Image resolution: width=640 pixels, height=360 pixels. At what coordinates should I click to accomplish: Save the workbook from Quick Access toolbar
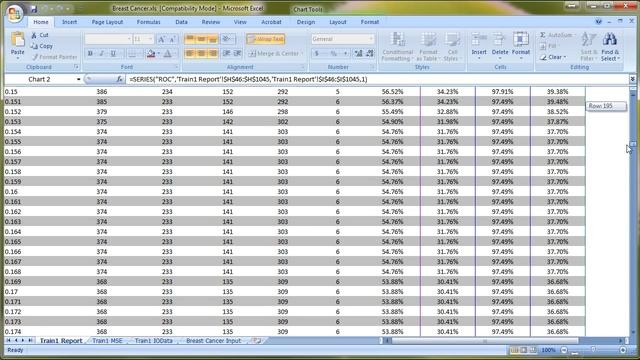point(34,9)
